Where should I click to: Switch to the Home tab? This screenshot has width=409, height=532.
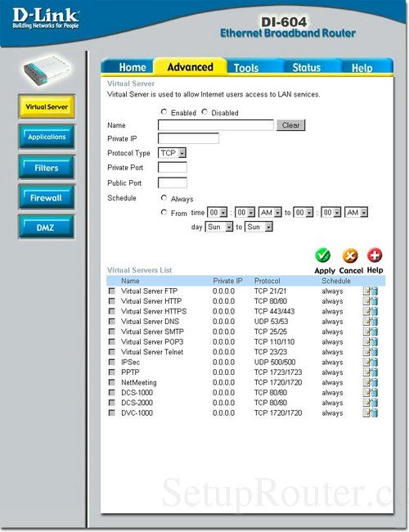133,67
